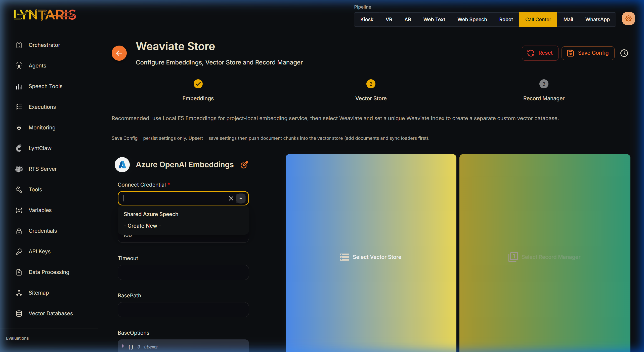The width and height of the screenshot is (644, 352).
Task: Open Speech Tools from the sidebar
Action: point(46,86)
